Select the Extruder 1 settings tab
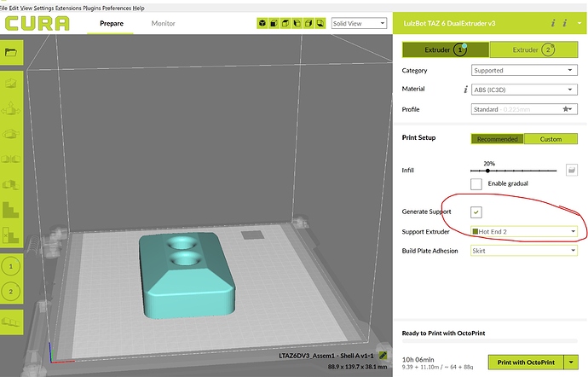The width and height of the screenshot is (588, 377). point(446,49)
